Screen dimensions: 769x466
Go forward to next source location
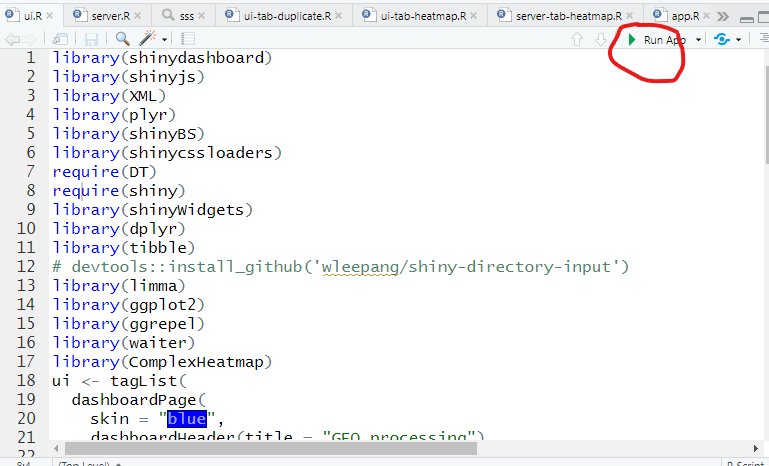(29, 39)
